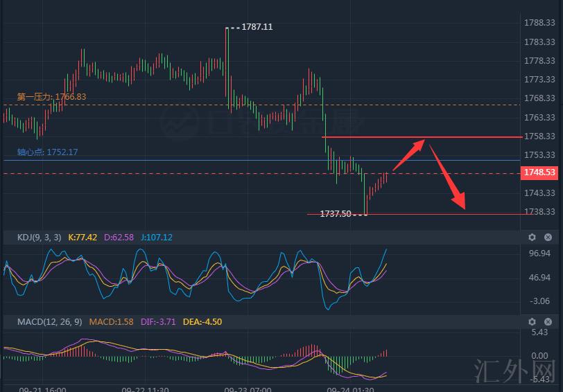The image size is (563, 392).
Task: Close the MACD indicator panel
Action: click(x=548, y=322)
